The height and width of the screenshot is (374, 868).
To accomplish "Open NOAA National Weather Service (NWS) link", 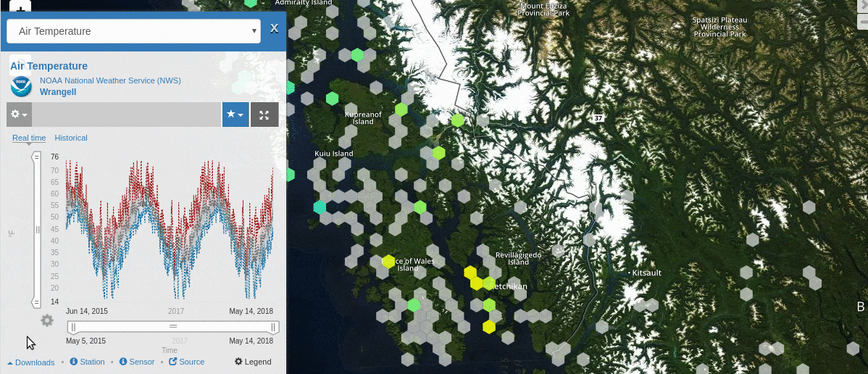I will (110, 80).
